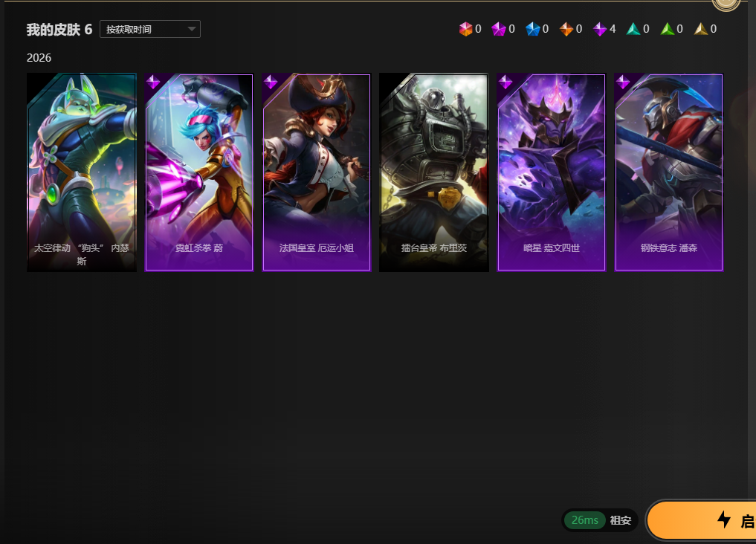The width and height of the screenshot is (756, 544).
Task: Click the purple gem count 4
Action: pyautogui.click(x=613, y=29)
